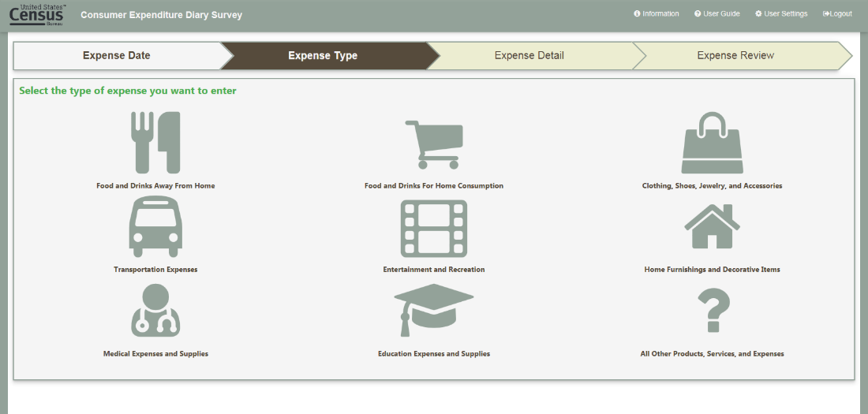Open Entertainment and Recreation label
The image size is (868, 414).
(434, 270)
